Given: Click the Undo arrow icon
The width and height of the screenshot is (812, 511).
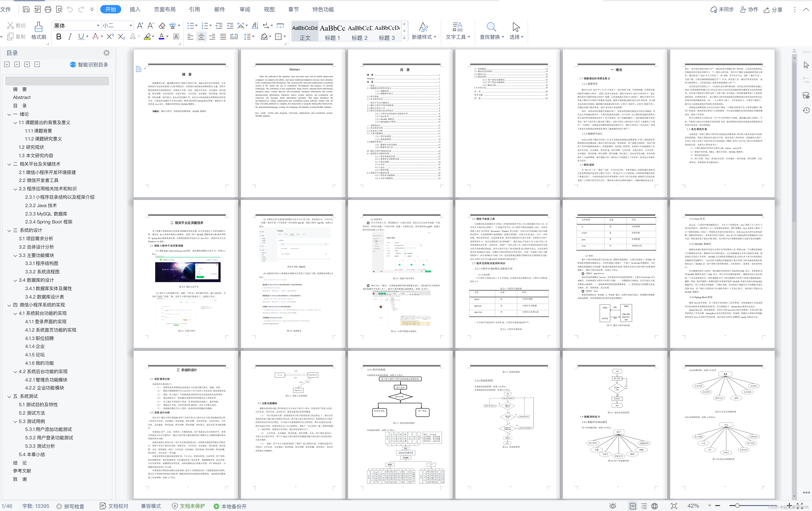Looking at the screenshot, I should (x=70, y=9).
